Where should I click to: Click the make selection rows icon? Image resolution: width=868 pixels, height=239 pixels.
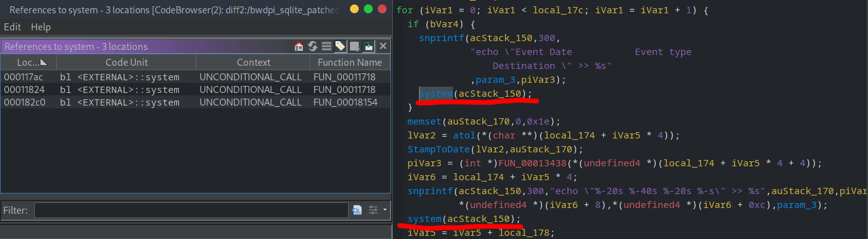(x=327, y=47)
